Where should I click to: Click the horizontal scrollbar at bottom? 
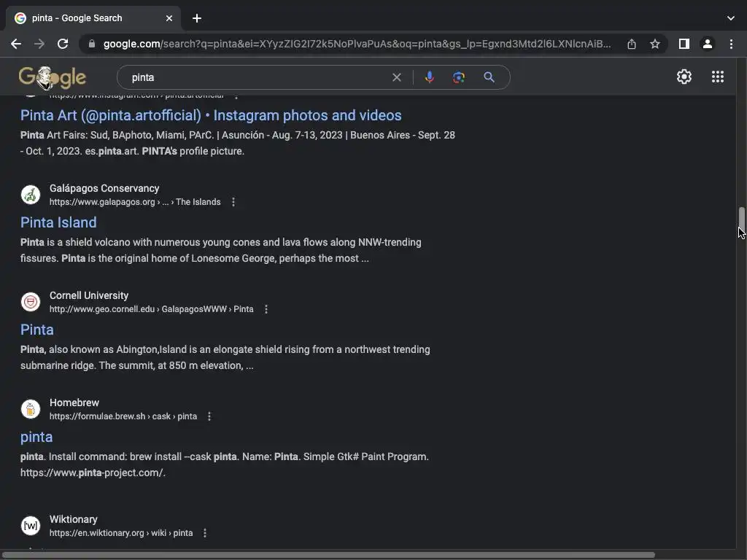click(328, 555)
